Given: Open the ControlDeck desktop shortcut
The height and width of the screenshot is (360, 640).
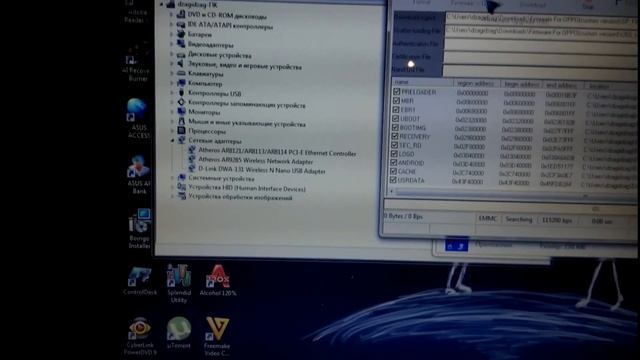Looking at the screenshot, I should coord(140,281).
